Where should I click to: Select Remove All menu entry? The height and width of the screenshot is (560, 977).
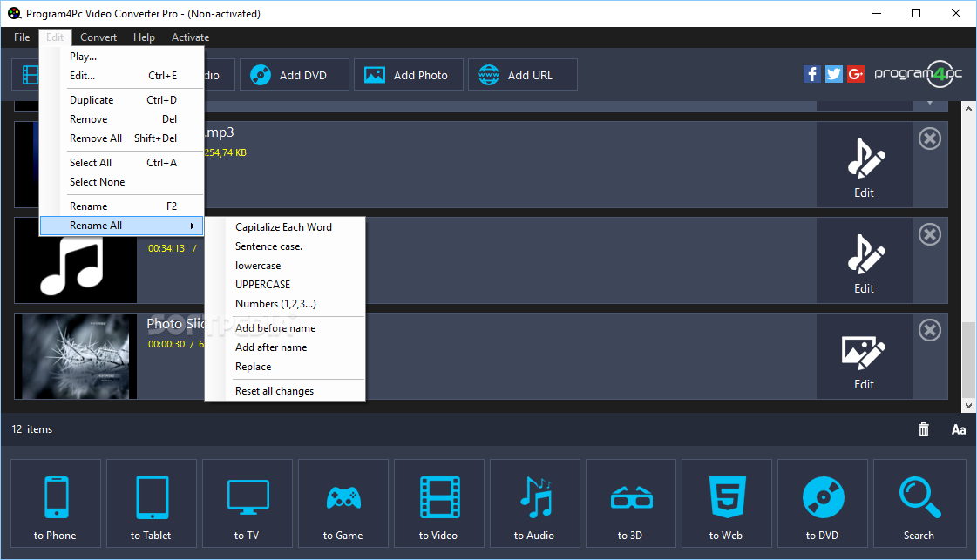122,138
